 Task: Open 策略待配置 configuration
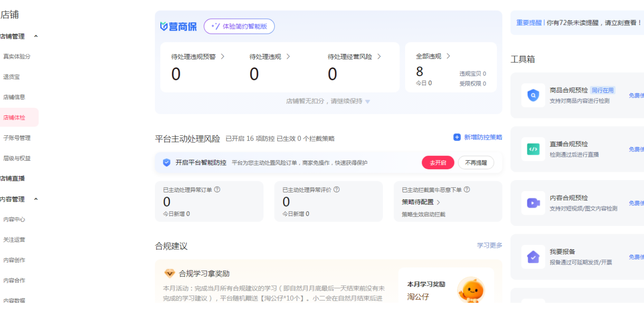[421, 202]
